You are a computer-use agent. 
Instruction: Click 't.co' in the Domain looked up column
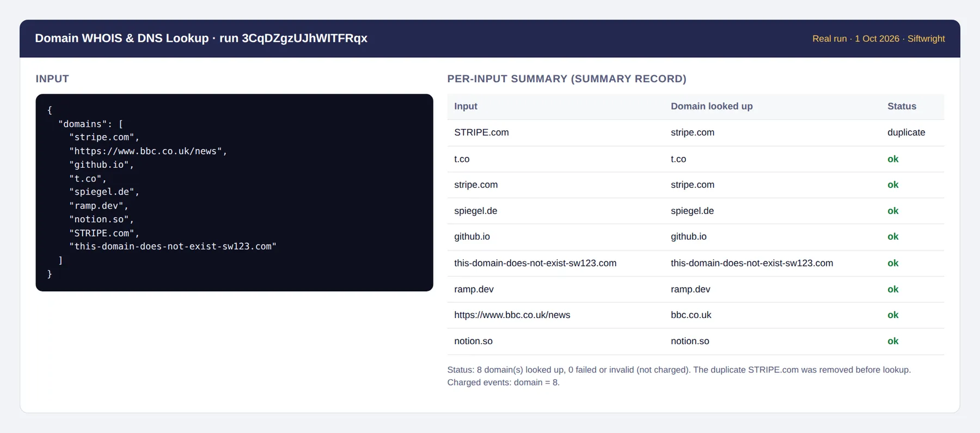(x=678, y=159)
